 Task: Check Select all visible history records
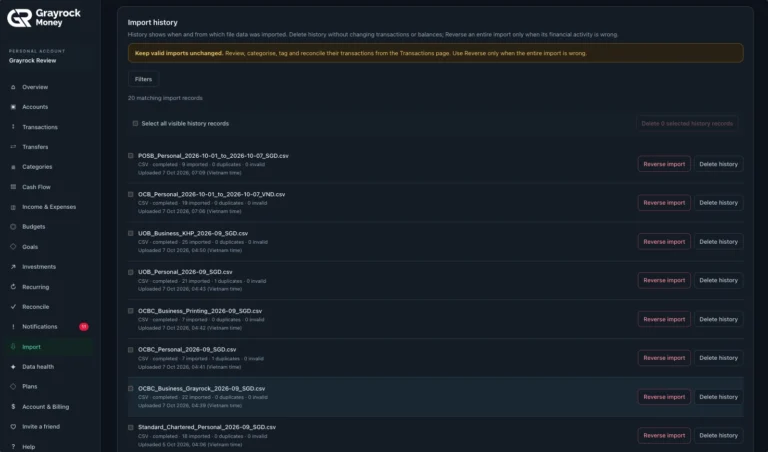pos(135,123)
